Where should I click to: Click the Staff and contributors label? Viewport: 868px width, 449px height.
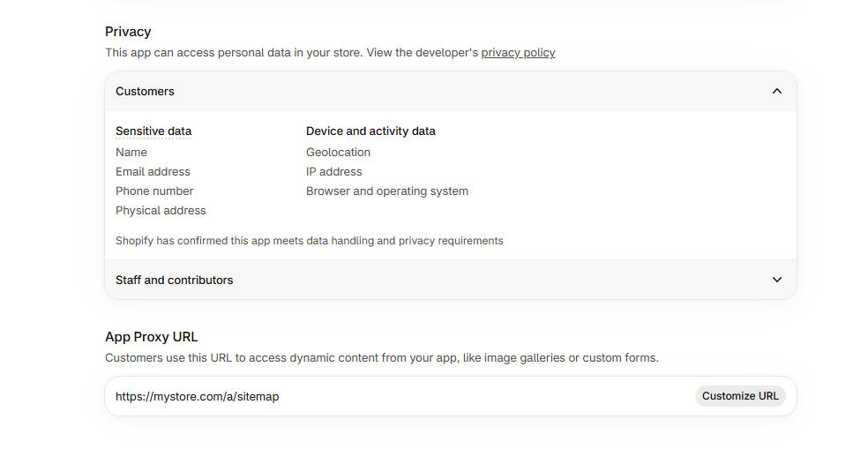175,281
